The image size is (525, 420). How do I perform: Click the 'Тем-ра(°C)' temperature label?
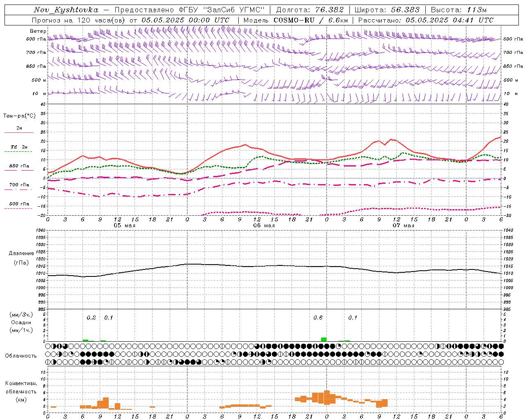pos(19,116)
